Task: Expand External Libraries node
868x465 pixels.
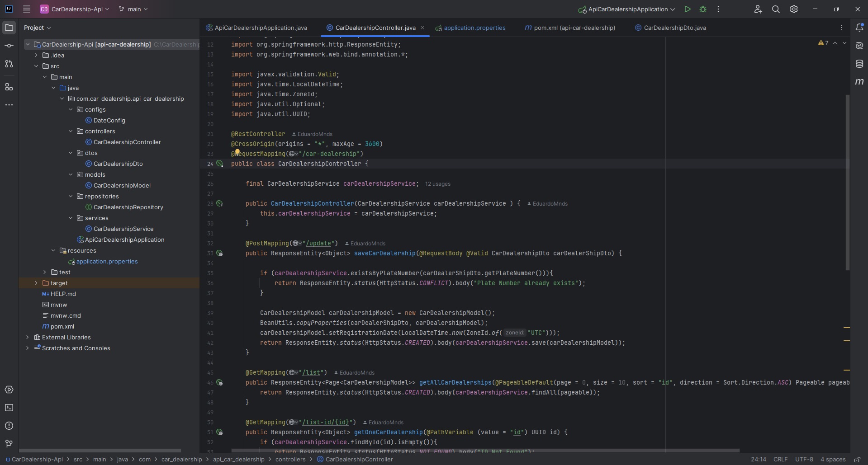Action: point(28,337)
